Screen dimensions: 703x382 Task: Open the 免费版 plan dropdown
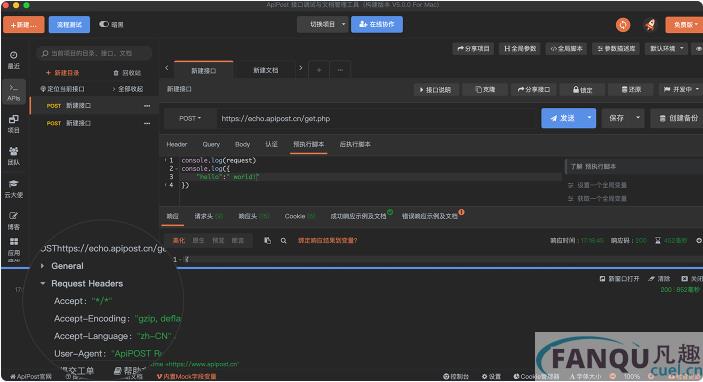(684, 25)
